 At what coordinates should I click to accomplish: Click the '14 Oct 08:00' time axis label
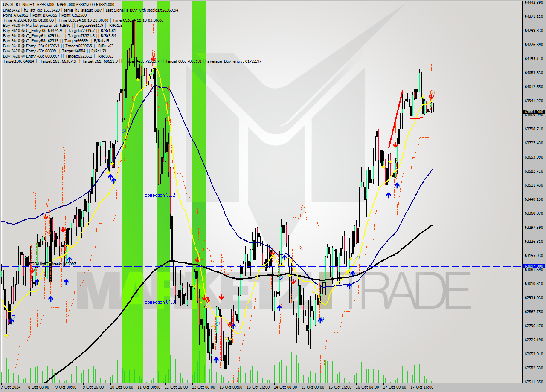[285, 387]
